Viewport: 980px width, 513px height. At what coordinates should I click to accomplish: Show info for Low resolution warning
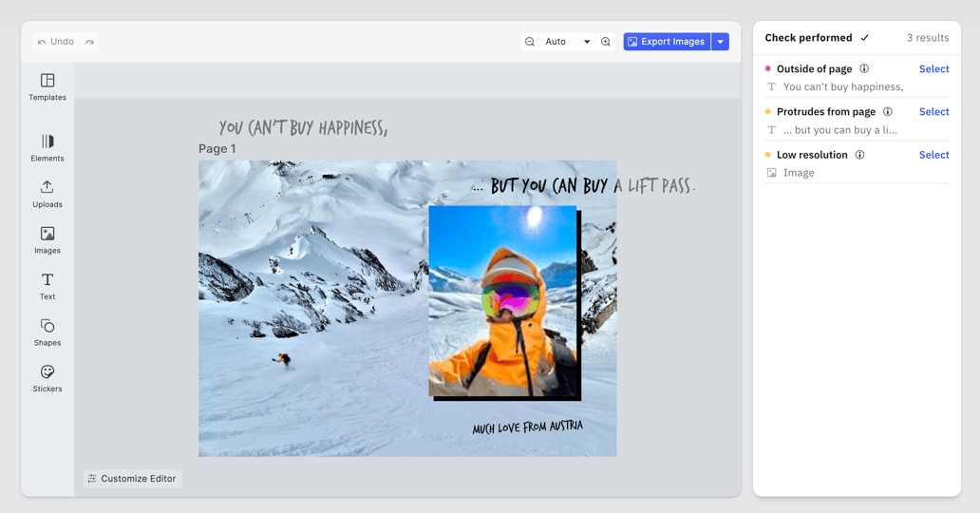click(859, 155)
